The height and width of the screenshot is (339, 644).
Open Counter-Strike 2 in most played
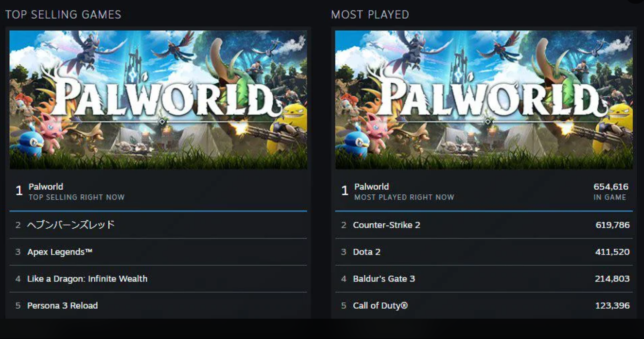[x=484, y=225]
